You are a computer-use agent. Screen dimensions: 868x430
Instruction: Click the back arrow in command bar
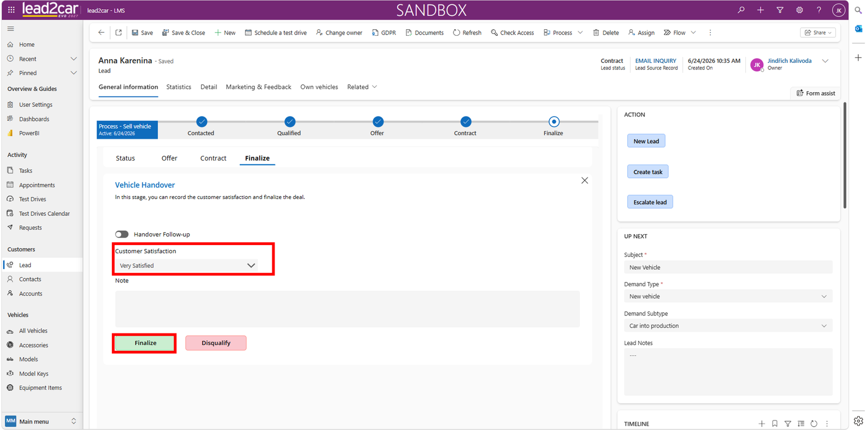tap(101, 33)
